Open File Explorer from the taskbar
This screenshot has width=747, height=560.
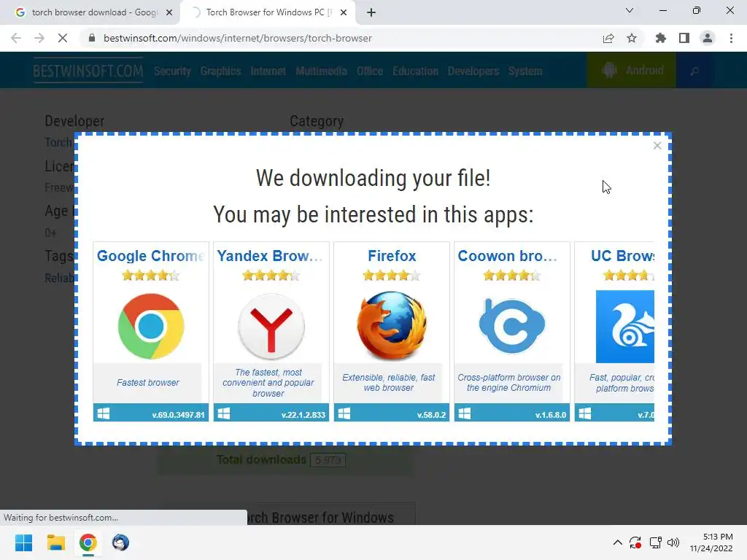tap(56, 542)
